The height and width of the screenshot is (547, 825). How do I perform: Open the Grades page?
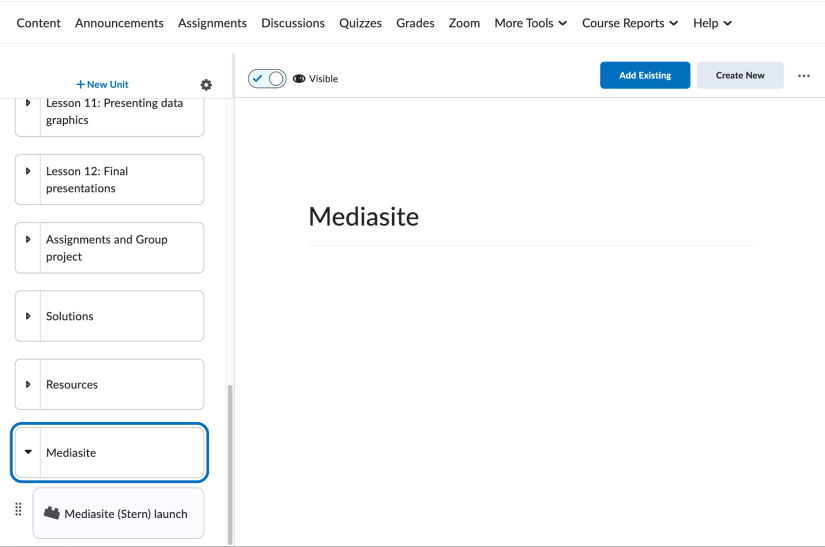[415, 23]
